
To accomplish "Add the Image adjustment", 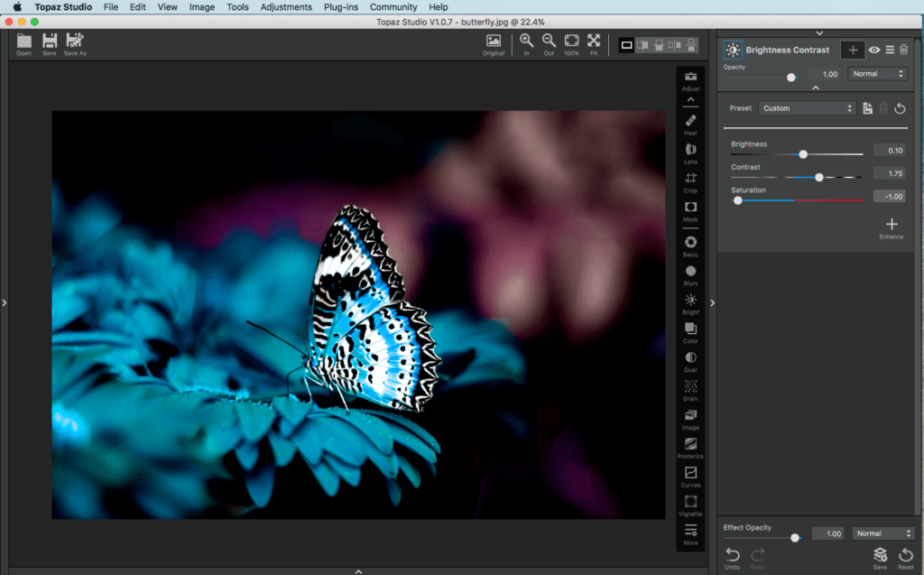I will pyautogui.click(x=690, y=420).
